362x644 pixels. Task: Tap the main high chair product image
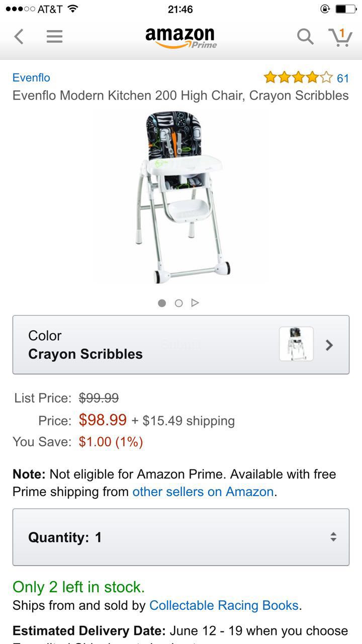click(181, 197)
